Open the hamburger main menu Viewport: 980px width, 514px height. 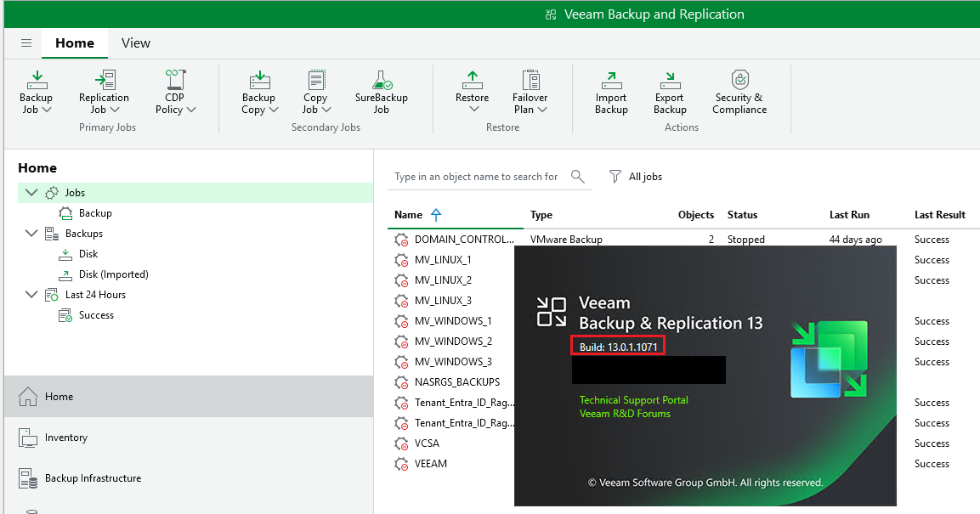[x=25, y=42]
